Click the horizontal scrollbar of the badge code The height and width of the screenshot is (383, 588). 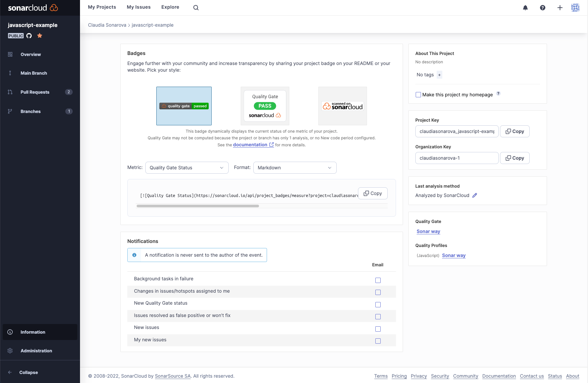pyautogui.click(x=198, y=206)
